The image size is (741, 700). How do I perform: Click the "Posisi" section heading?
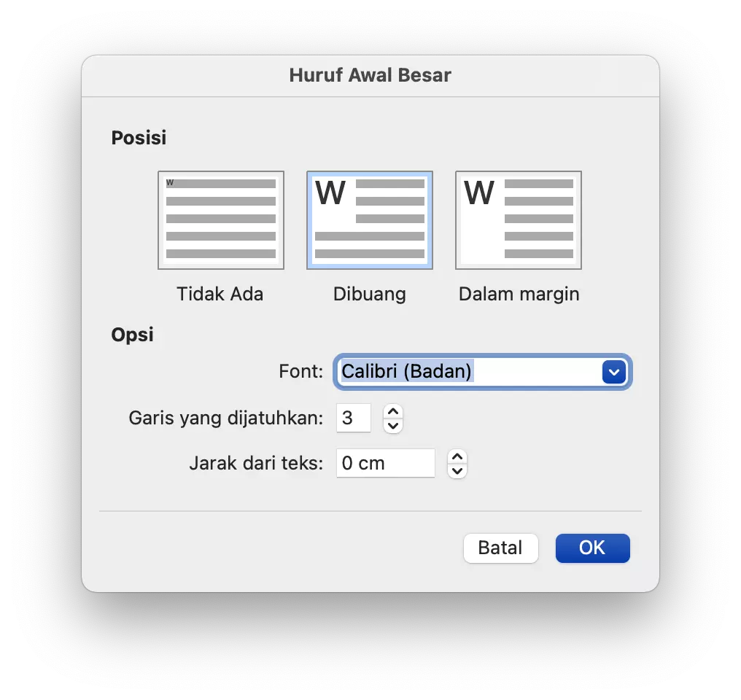coord(138,137)
